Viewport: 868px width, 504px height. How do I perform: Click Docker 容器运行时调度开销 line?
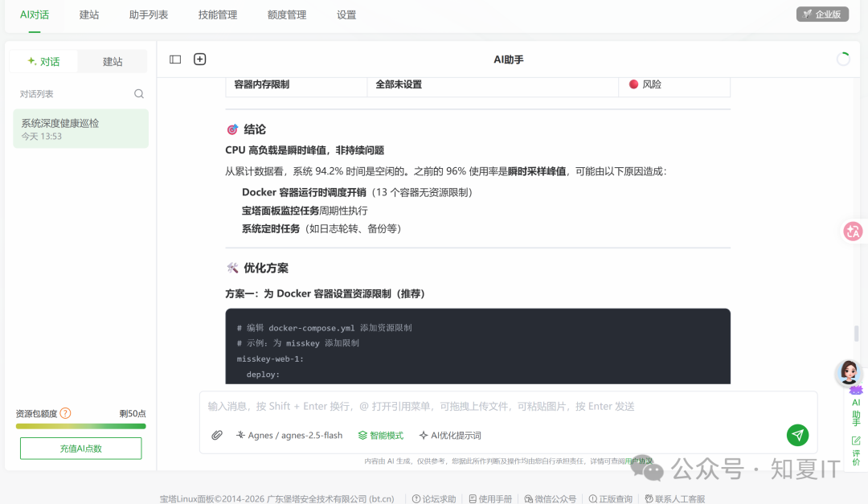[357, 192]
